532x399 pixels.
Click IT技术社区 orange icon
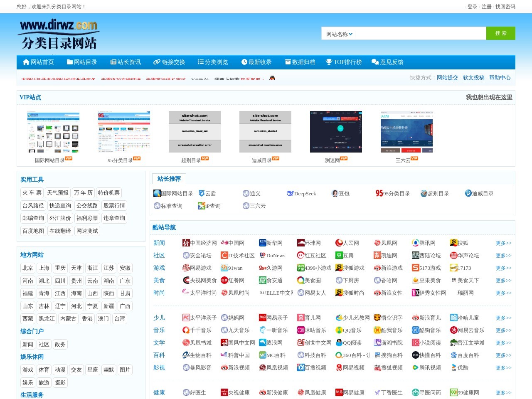click(224, 255)
